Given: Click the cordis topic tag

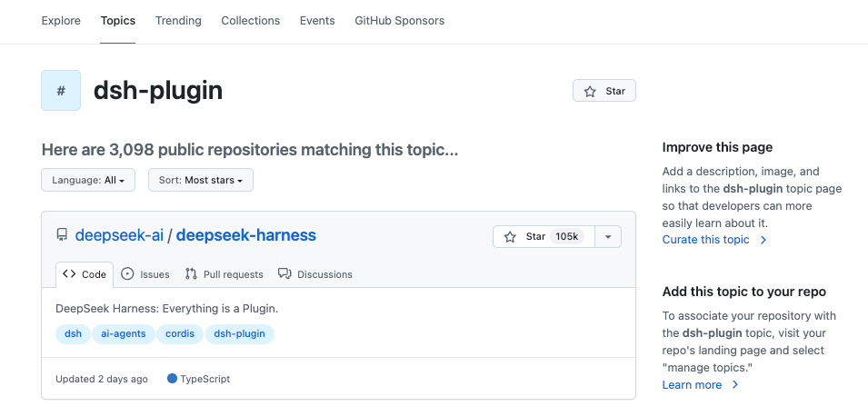Looking at the screenshot, I should pos(180,334).
